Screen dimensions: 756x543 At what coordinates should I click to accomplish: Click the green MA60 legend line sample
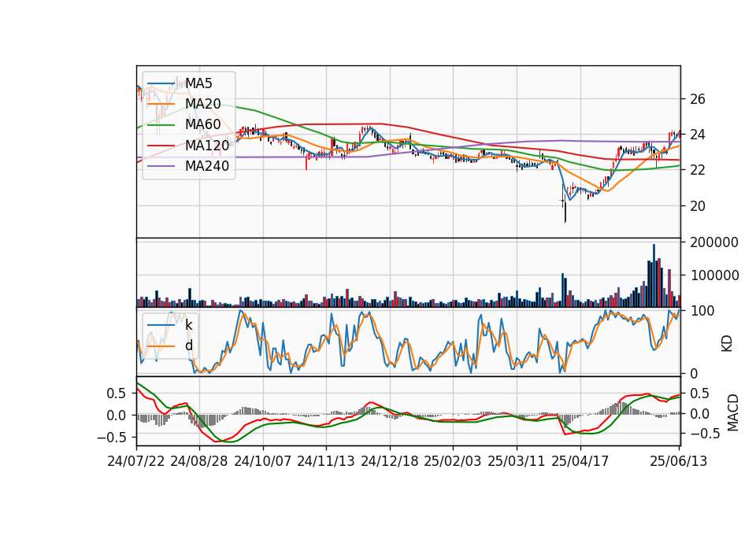161,125
